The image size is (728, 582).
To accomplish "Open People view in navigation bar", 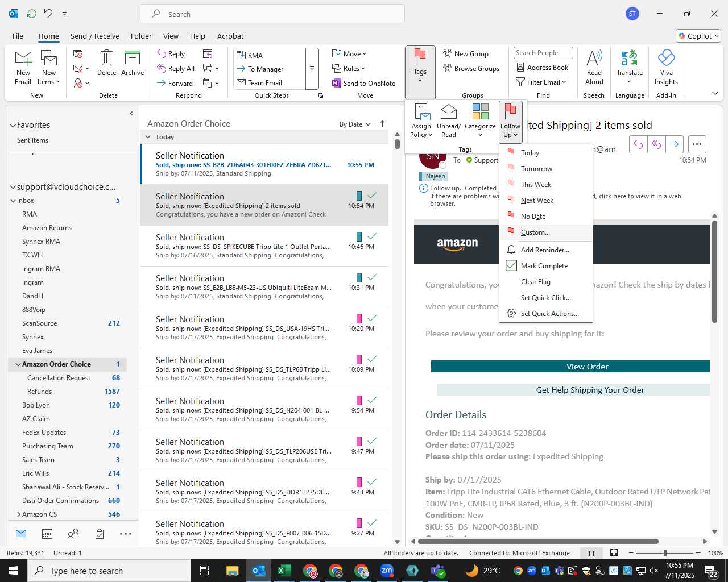I will pyautogui.click(x=73, y=534).
